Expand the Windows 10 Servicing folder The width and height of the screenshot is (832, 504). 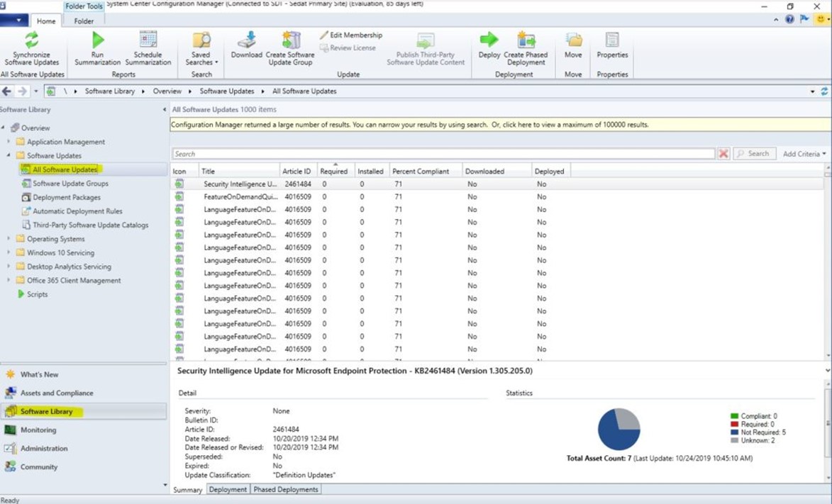coord(9,252)
